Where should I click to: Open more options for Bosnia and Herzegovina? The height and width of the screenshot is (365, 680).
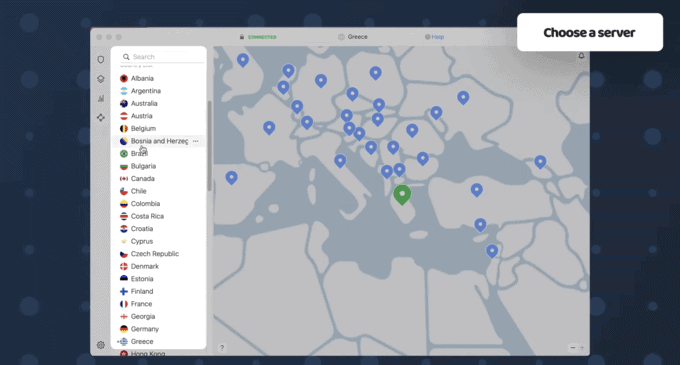click(196, 141)
